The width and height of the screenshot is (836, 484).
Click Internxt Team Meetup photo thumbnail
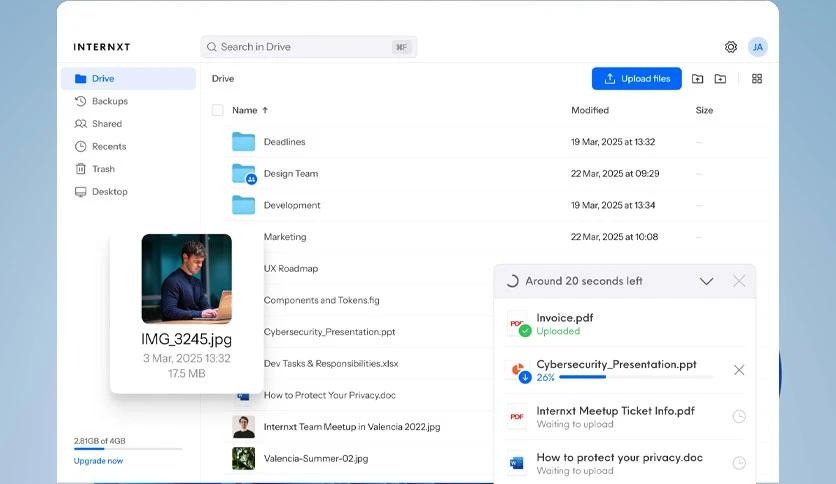[244, 427]
